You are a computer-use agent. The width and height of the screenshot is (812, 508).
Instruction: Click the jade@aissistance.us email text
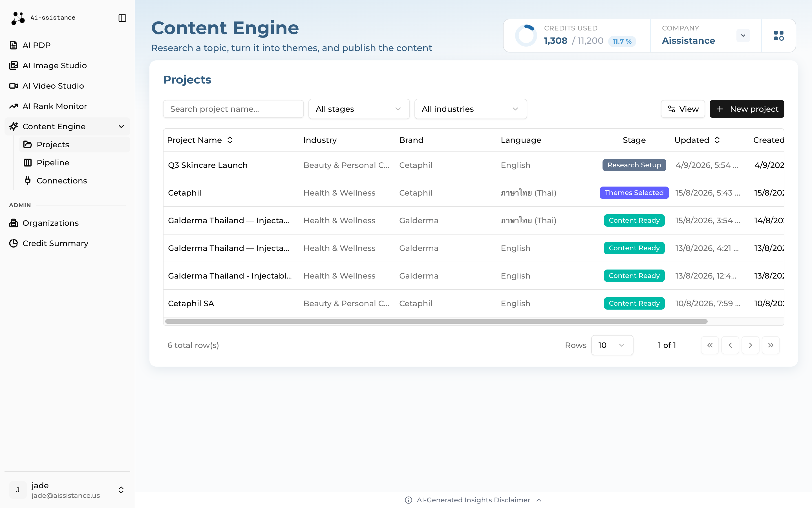pyautogui.click(x=66, y=495)
